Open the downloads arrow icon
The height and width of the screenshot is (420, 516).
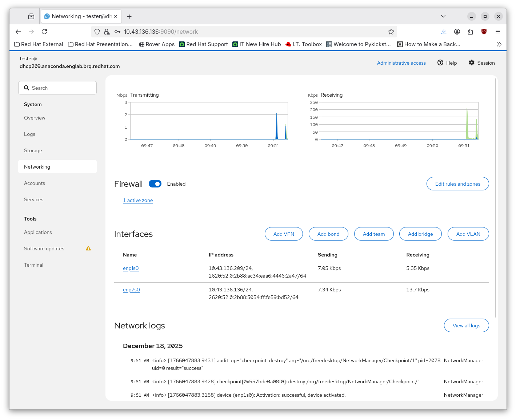[x=444, y=32]
